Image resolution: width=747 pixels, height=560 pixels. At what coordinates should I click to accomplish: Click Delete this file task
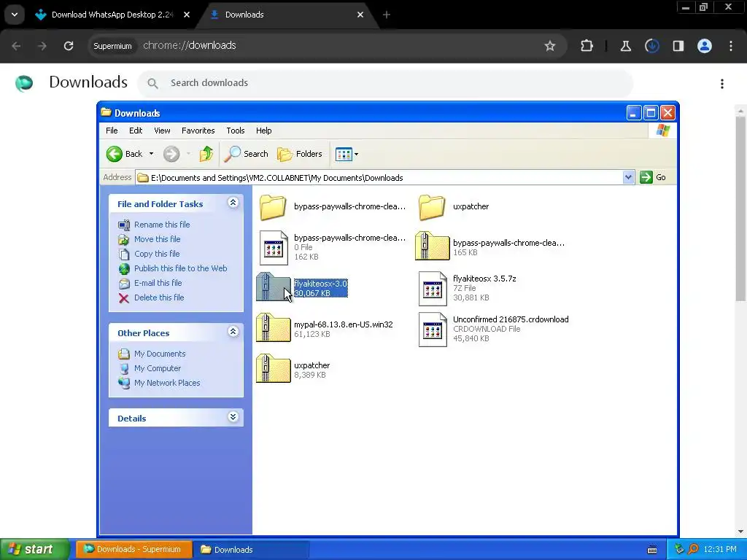[x=159, y=297]
